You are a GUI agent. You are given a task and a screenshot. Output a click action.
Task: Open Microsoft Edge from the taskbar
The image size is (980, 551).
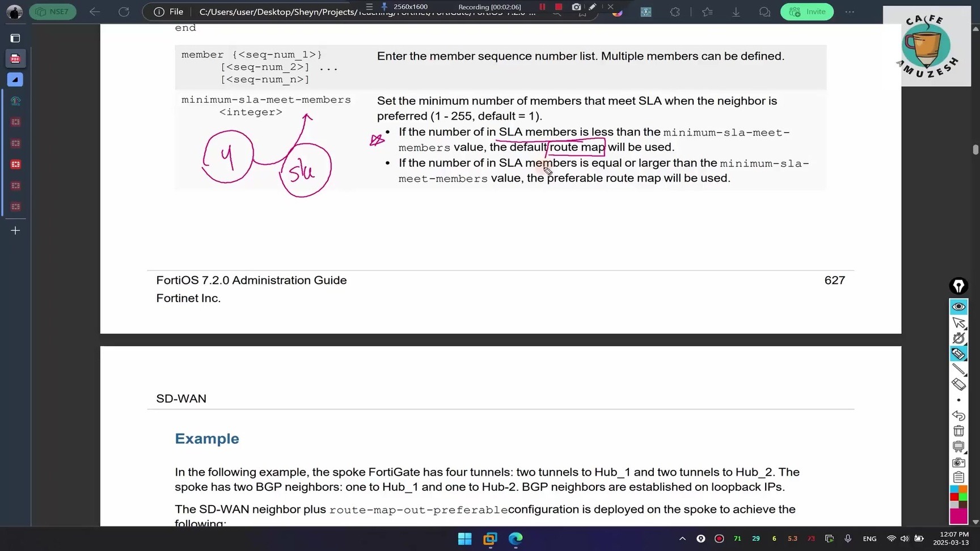[x=516, y=539]
